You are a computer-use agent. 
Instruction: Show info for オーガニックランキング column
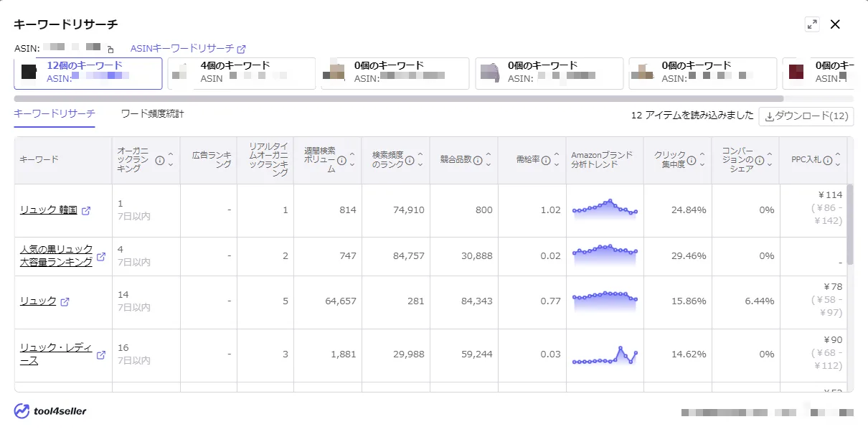(x=160, y=159)
